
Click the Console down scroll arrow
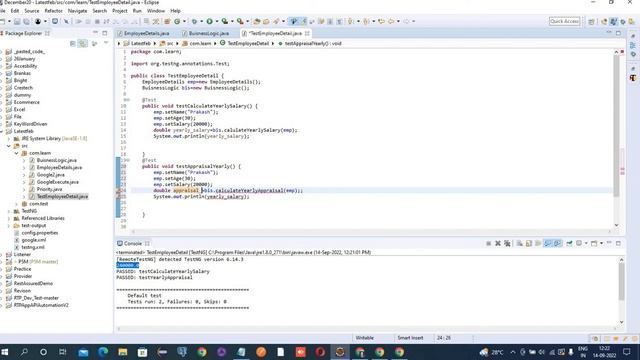click(x=621, y=322)
